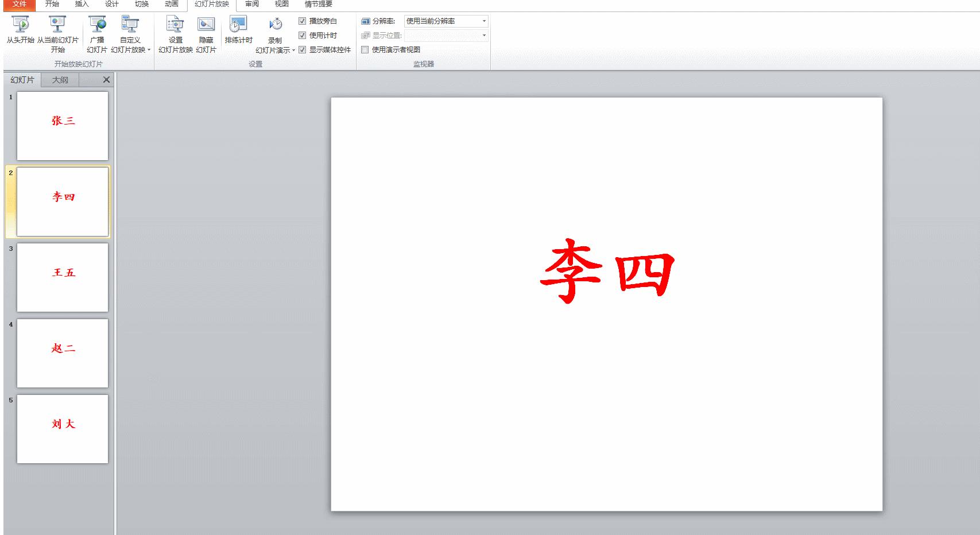Select 幻灯片 tab in thumbnail pane
Viewport: 980px width, 535px height.
coord(22,80)
